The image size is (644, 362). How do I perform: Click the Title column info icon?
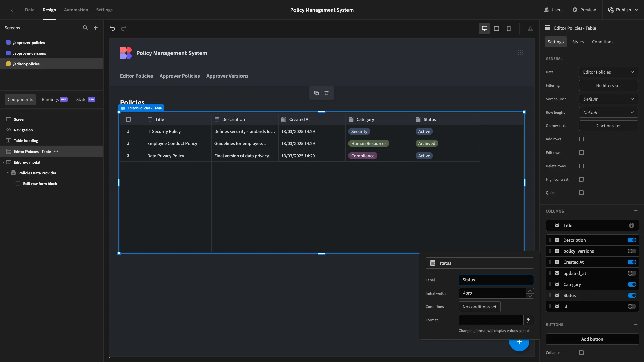pyautogui.click(x=632, y=225)
